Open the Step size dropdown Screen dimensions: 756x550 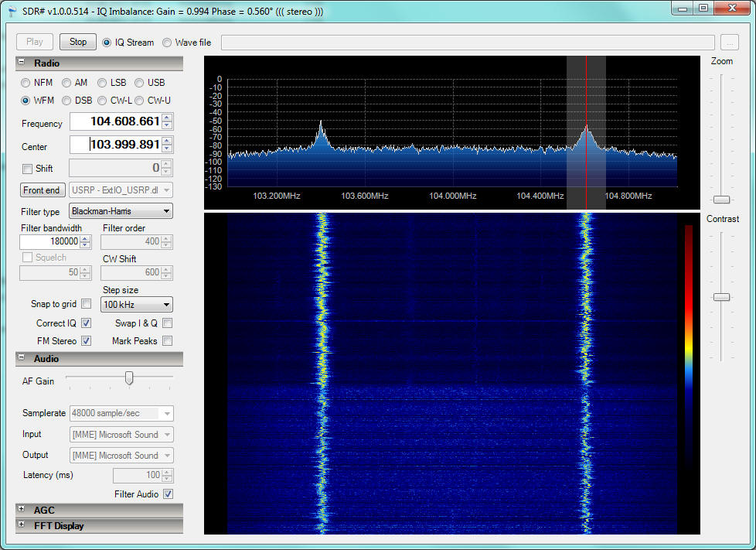coord(137,305)
